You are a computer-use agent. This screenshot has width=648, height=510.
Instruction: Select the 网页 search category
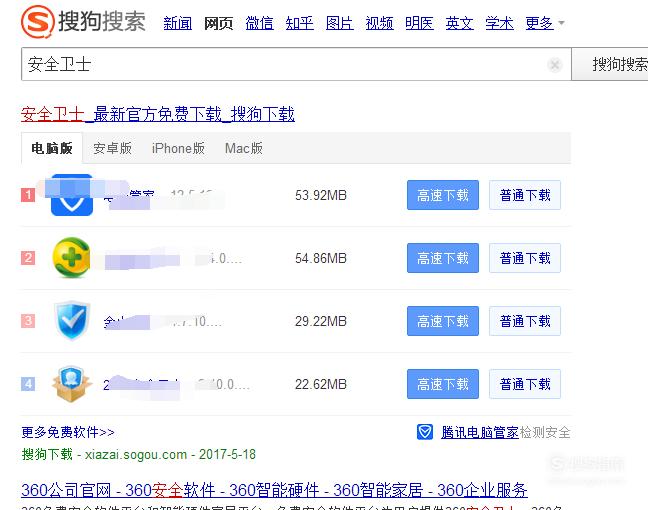(219, 23)
